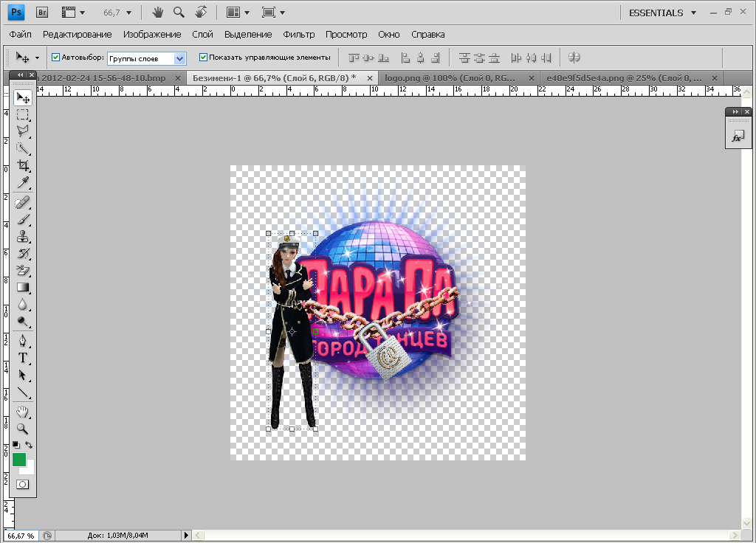756x543 pixels.
Task: Select the Line tool
Action: point(23,392)
